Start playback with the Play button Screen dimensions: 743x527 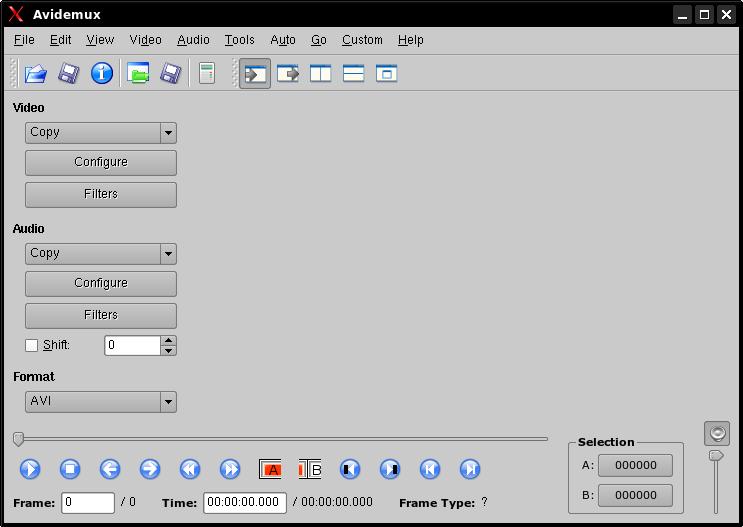click(30, 469)
